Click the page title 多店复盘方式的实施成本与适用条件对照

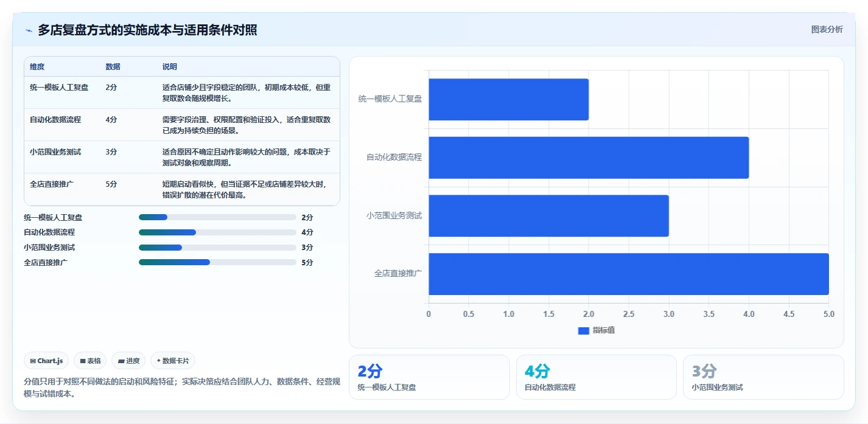[147, 30]
